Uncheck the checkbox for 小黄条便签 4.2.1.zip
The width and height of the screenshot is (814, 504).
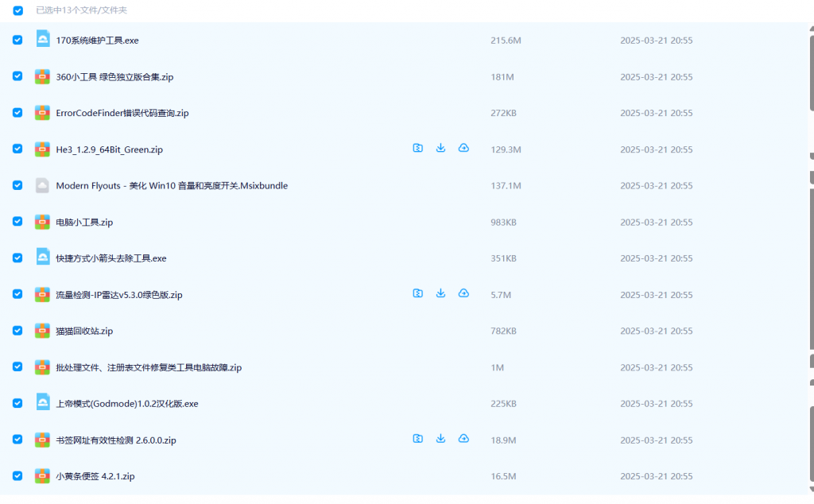point(17,475)
